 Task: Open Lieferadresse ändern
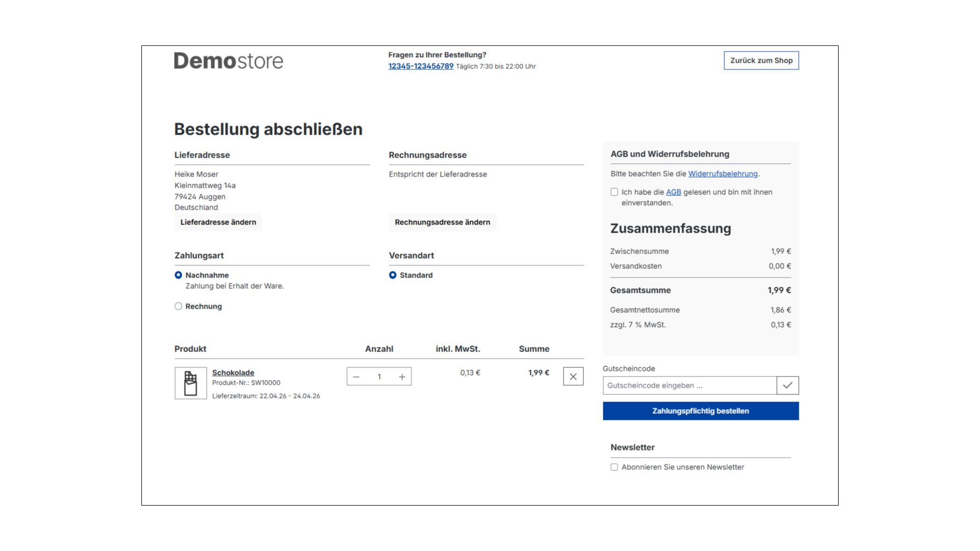(x=218, y=222)
